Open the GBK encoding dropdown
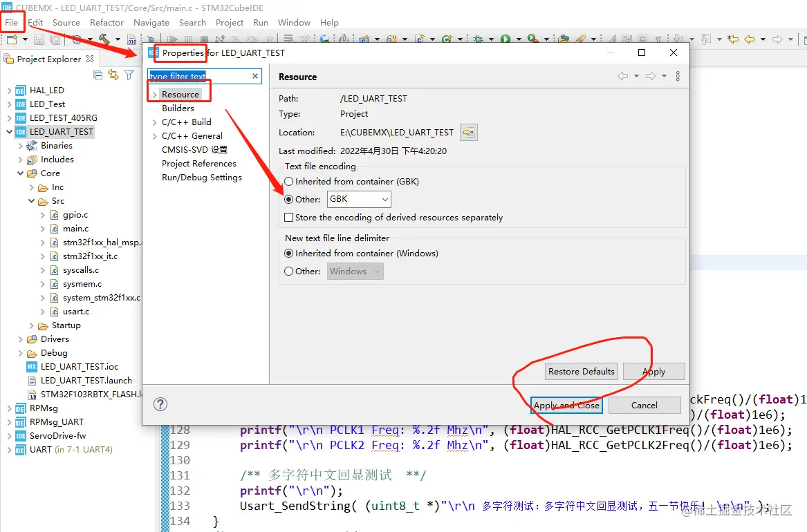The height and width of the screenshot is (532, 807). click(x=359, y=199)
